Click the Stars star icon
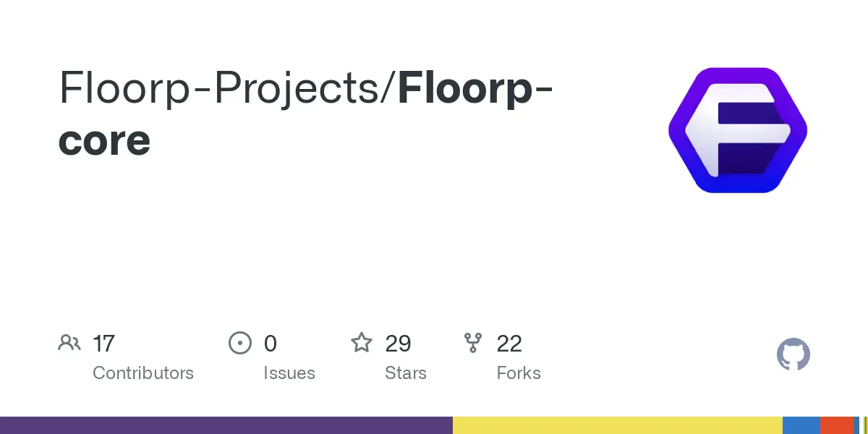Viewport: 868px width, 434px height. [362, 343]
